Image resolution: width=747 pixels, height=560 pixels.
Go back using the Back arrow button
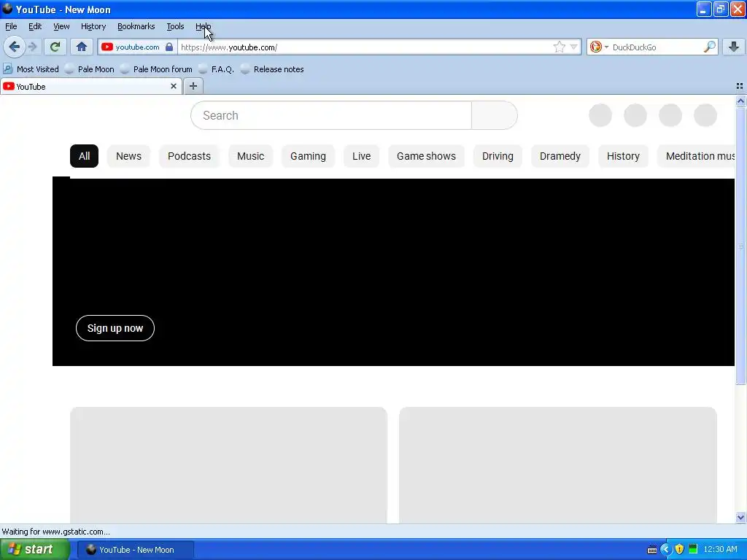14,47
